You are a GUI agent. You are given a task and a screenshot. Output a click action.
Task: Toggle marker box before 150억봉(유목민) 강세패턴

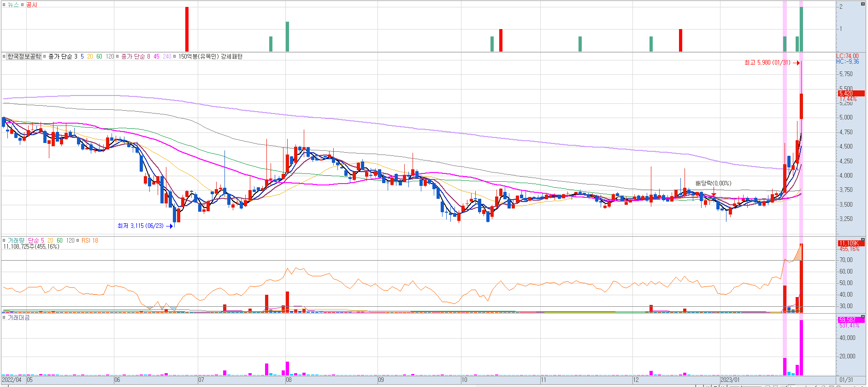coord(175,57)
